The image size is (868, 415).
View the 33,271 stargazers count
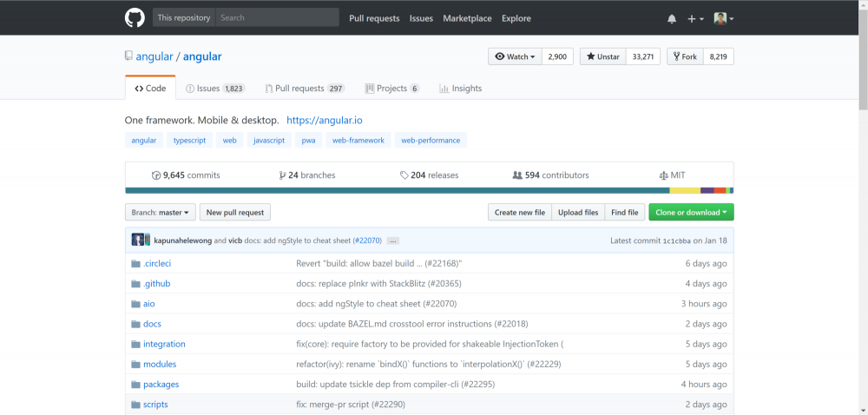click(643, 56)
